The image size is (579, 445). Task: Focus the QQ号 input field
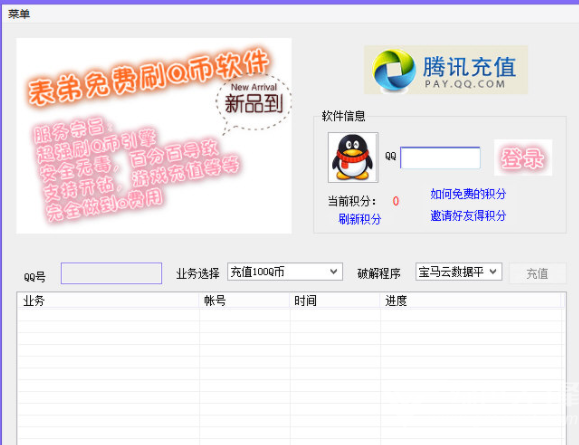(x=111, y=273)
